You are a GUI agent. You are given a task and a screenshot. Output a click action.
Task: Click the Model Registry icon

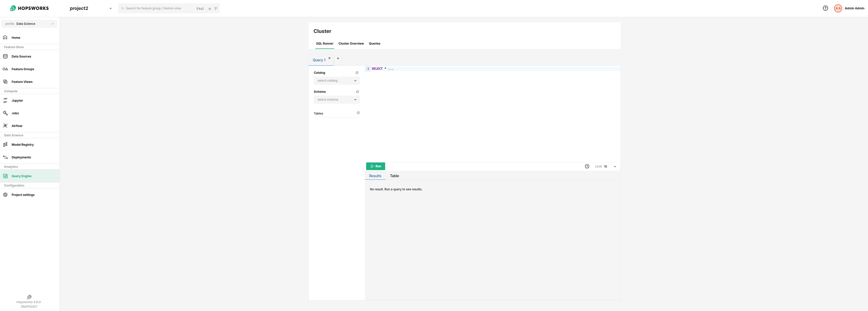pos(5,144)
